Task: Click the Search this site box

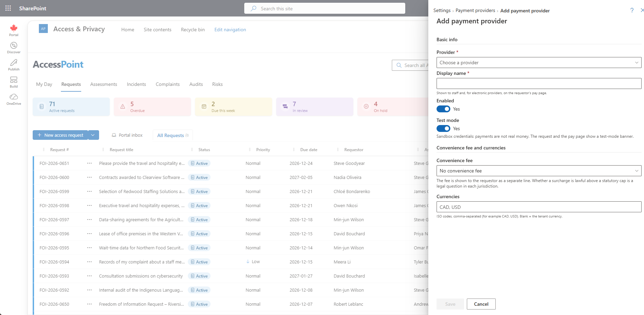Action: tap(324, 8)
